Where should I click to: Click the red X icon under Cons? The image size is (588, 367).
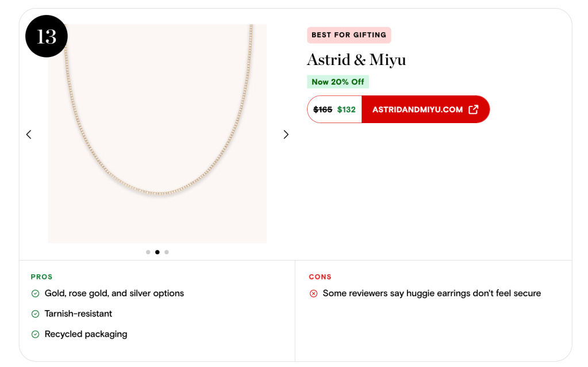pos(313,294)
